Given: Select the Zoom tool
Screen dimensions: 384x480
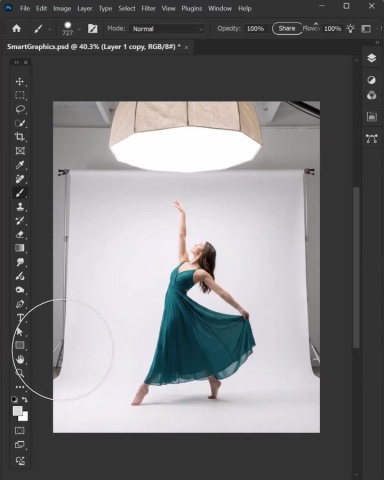Looking at the screenshot, I should pyautogui.click(x=20, y=373).
